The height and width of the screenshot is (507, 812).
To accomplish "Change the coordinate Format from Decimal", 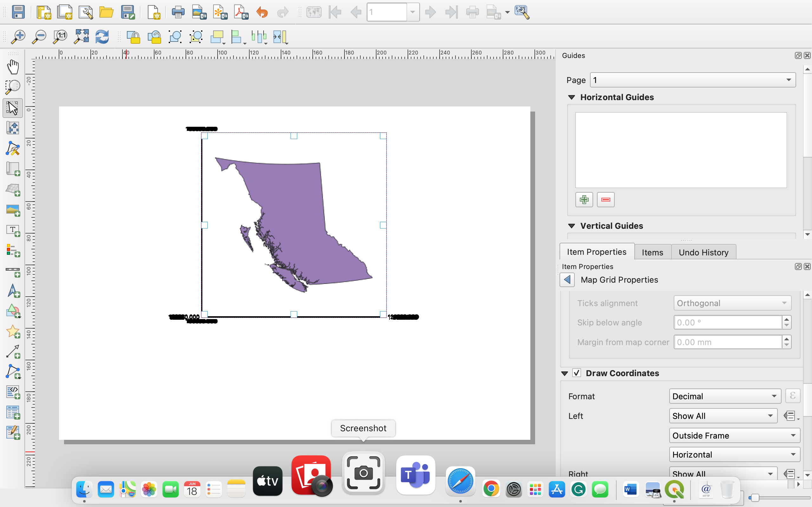I will point(724,396).
